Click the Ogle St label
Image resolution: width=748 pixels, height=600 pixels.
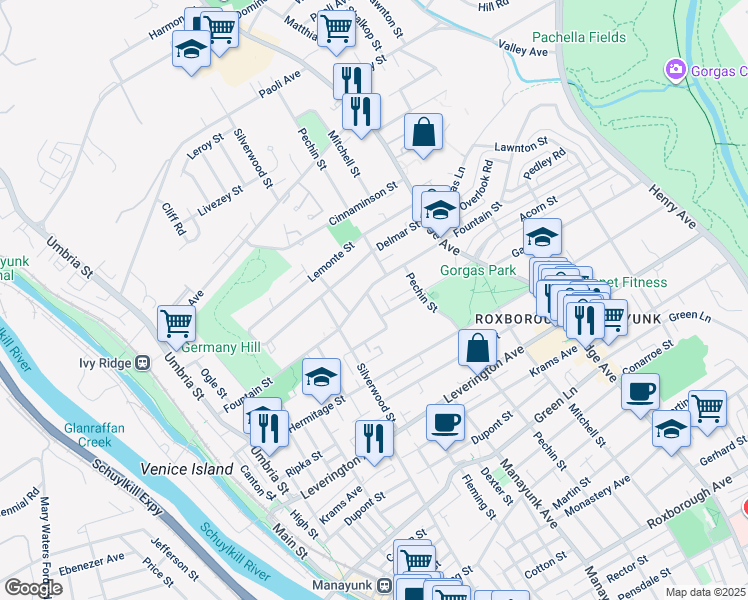tap(214, 383)
